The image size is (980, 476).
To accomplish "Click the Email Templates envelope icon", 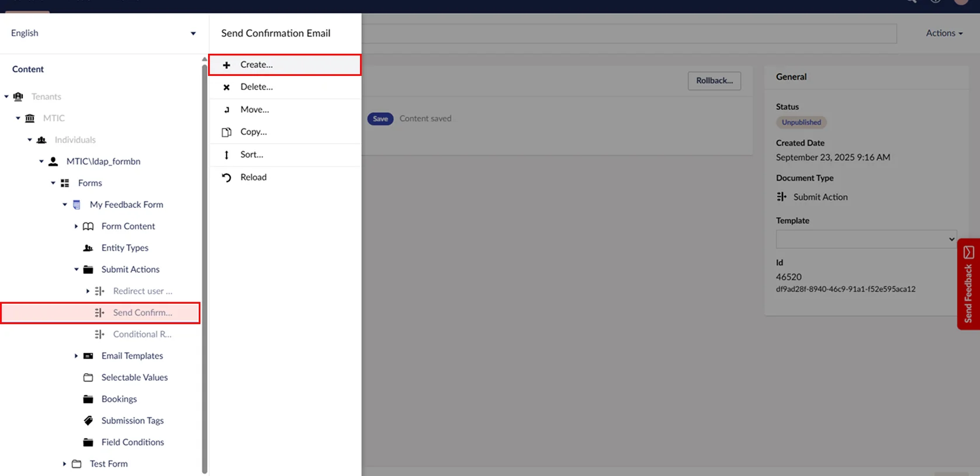I will pyautogui.click(x=88, y=356).
